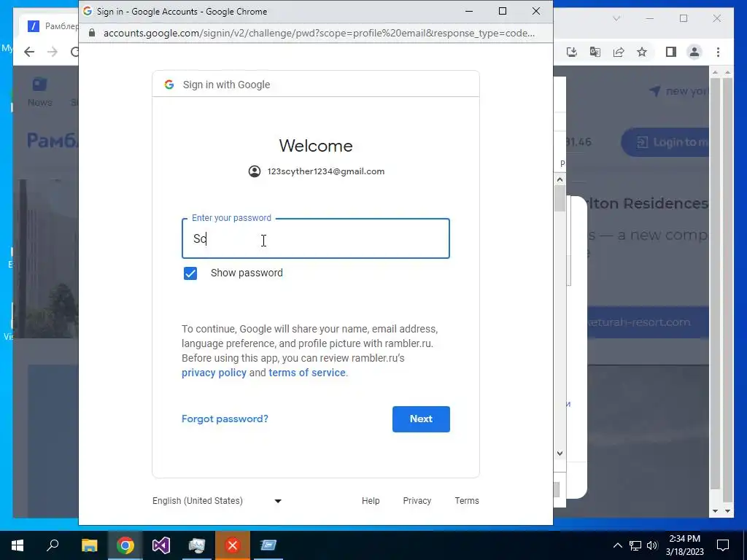This screenshot has height=560, width=747.
Task: Expand the English (United States) language dropdown
Action: (x=217, y=501)
